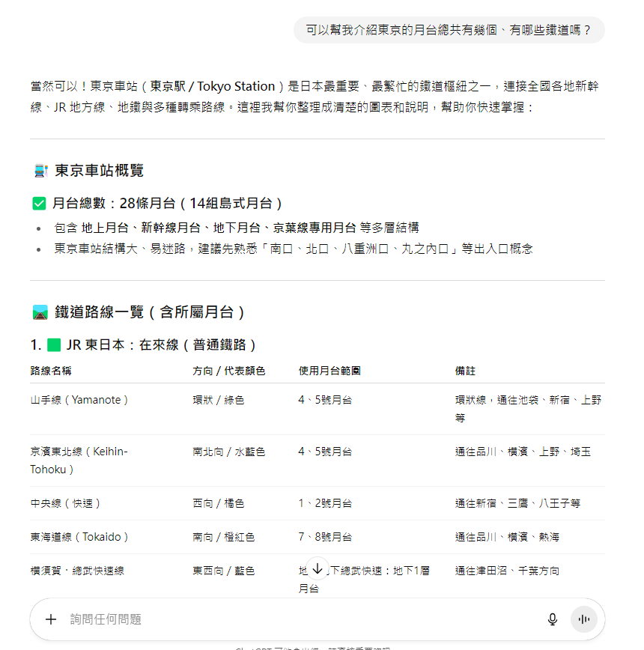Click the user's question bubble about 東京月台
Screen dimensions: 644x650
449,31
